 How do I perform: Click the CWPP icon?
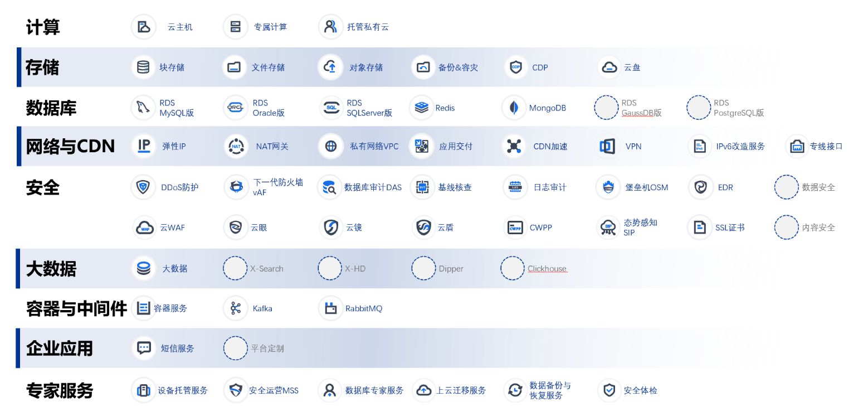tap(515, 228)
